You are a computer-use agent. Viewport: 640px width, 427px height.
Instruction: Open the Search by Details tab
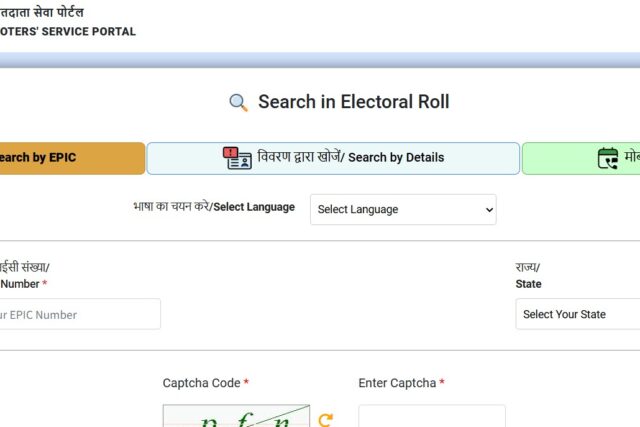pyautogui.click(x=333, y=158)
